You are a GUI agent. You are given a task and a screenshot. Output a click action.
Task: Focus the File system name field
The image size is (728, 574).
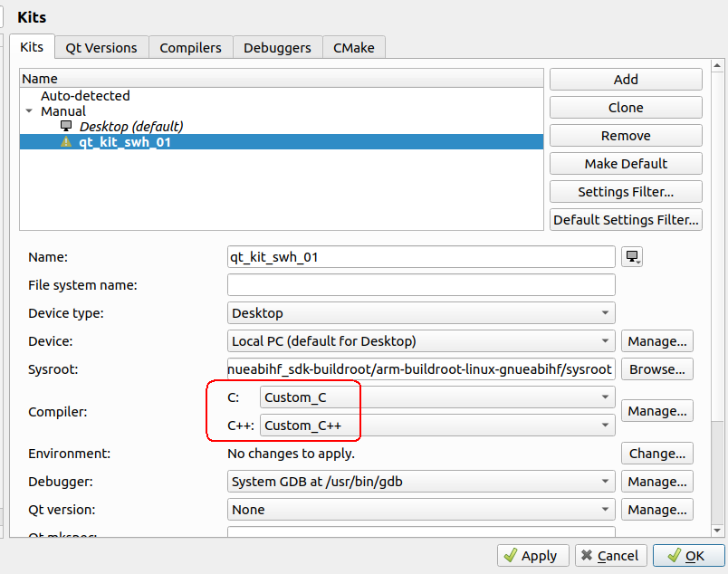pyautogui.click(x=421, y=284)
